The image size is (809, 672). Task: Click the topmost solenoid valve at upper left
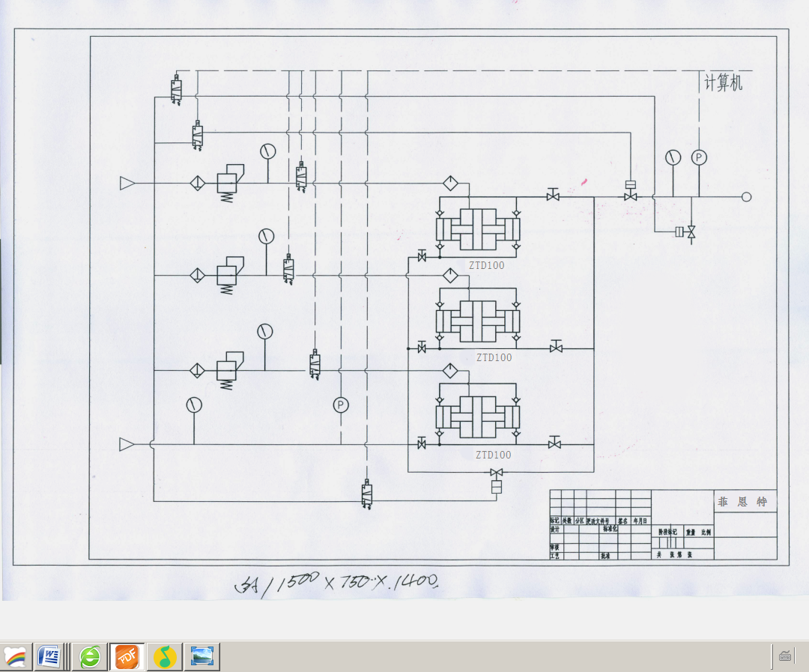(177, 89)
